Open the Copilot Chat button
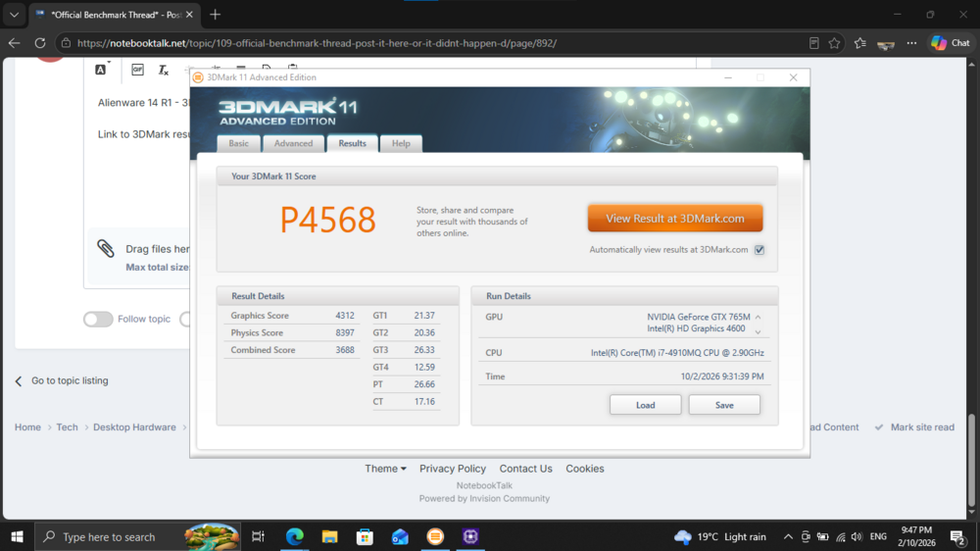Screen dimensions: 980x551 coord(951,43)
